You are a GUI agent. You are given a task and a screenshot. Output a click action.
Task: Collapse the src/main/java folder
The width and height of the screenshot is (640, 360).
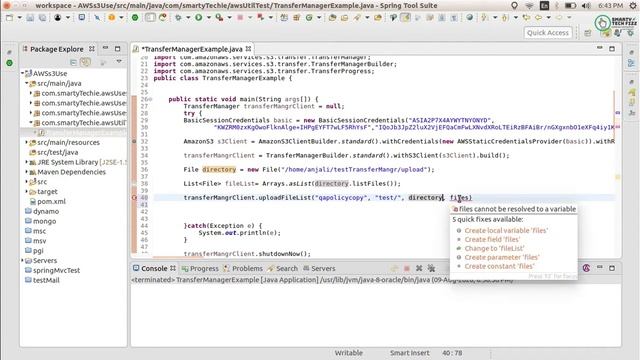pyautogui.click(x=27, y=83)
